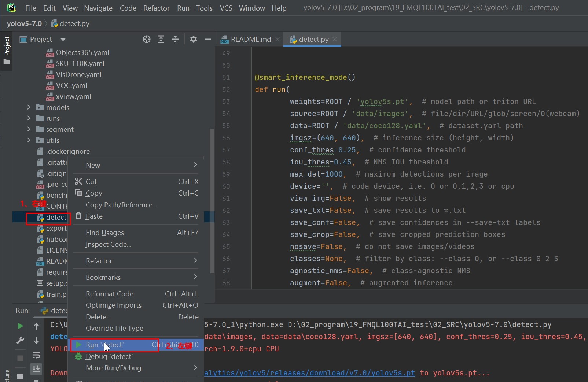
Task: Expand the runs folder
Action: tap(29, 118)
